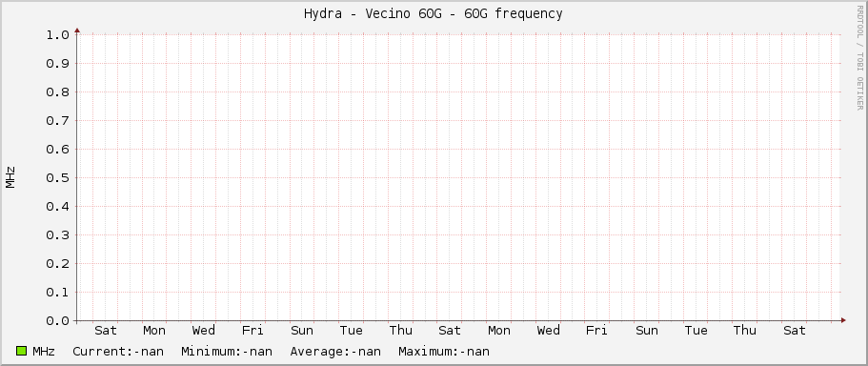Click the 0.7 y-axis tick label

[x=57, y=121]
